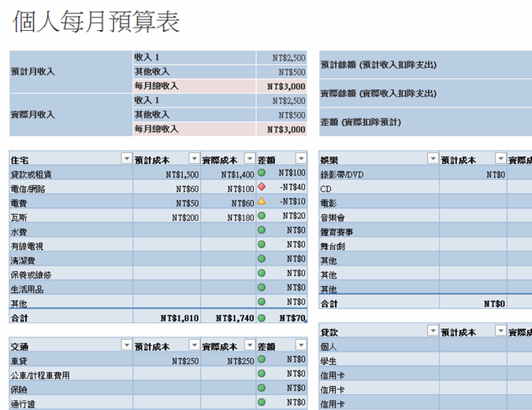The height and width of the screenshot is (410, 532).
Task: Click red diamond icon in 電信/網路 row
Action: [x=261, y=188]
